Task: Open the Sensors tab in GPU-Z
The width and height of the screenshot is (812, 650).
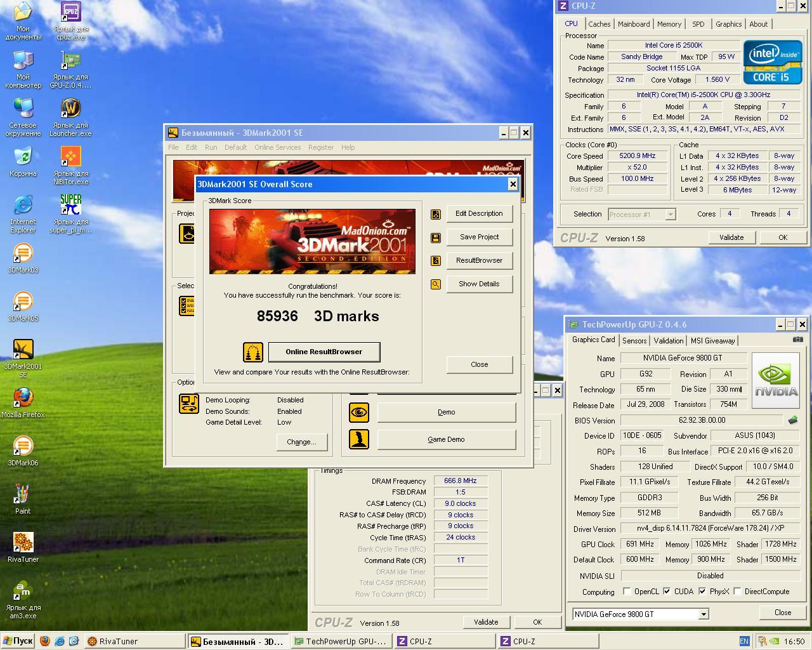Action: coord(634,341)
